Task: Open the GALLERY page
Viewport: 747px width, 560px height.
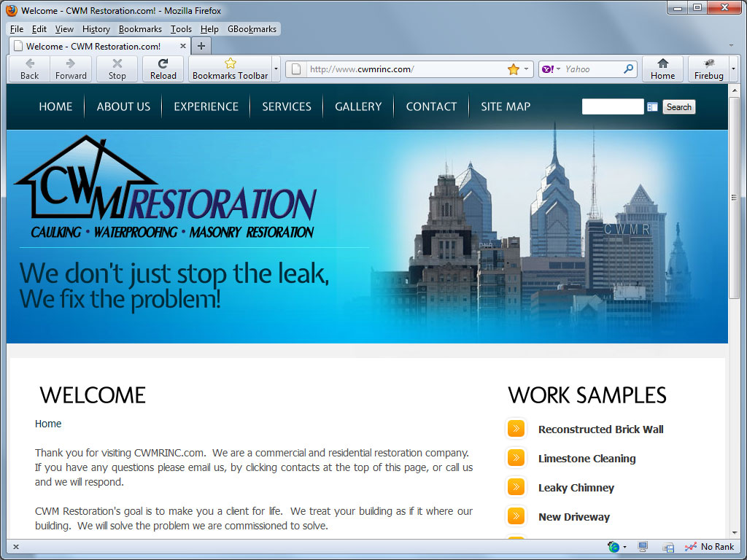Action: pos(358,106)
